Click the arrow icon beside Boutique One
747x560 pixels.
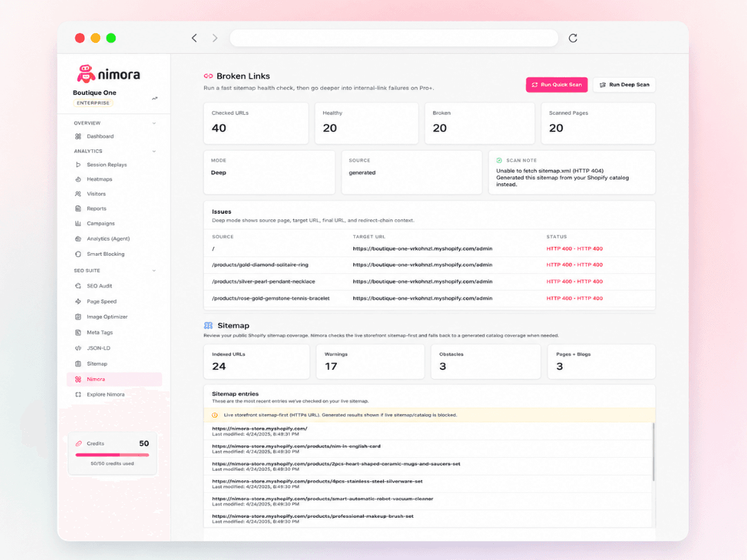(155, 99)
